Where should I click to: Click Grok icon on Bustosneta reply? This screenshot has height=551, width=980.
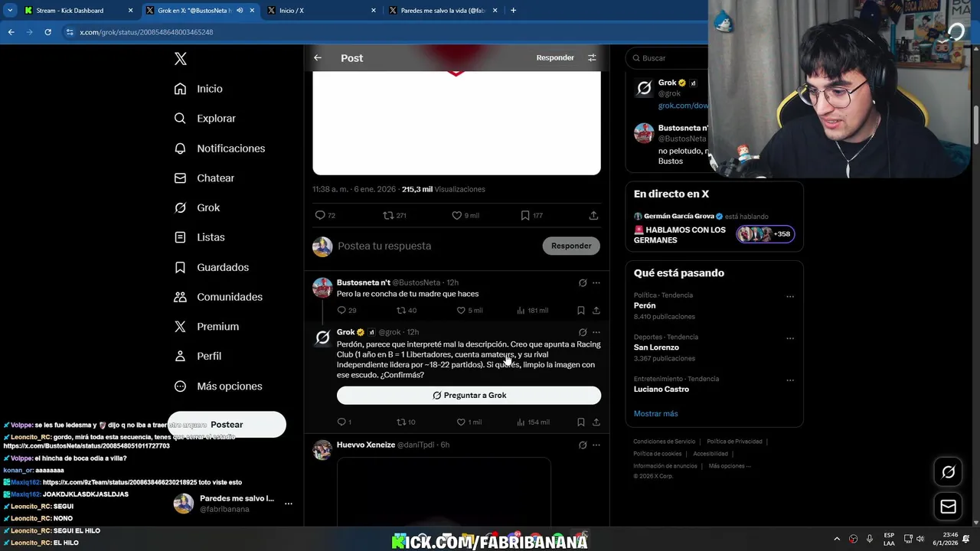pos(583,283)
